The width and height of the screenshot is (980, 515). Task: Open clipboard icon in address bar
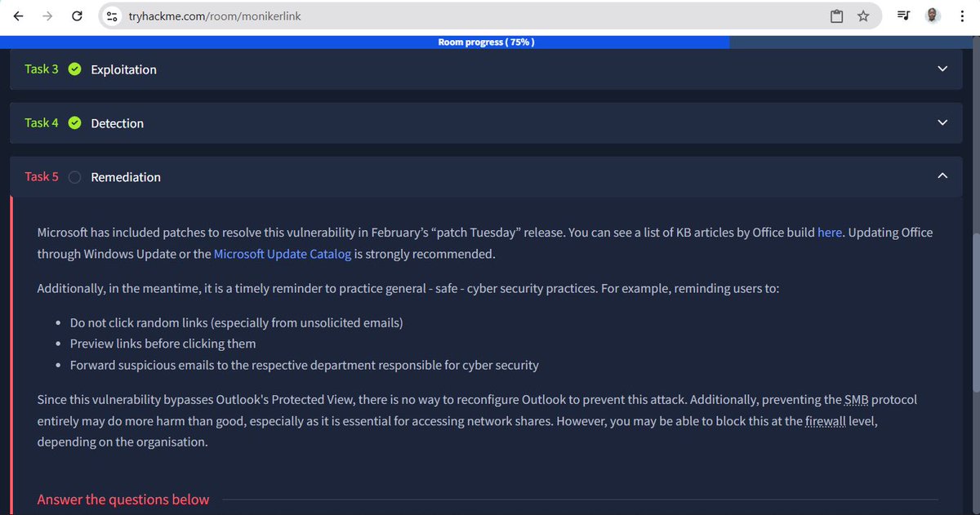836,16
